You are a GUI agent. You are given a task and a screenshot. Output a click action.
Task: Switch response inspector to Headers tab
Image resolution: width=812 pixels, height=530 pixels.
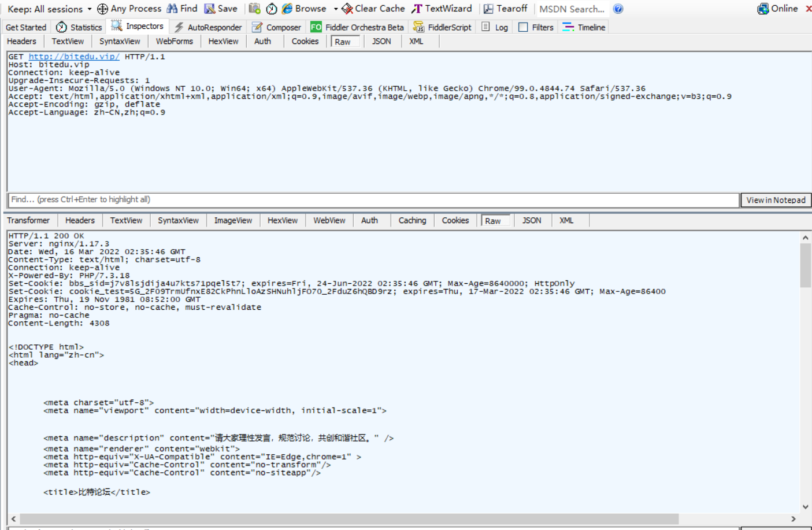(x=80, y=221)
